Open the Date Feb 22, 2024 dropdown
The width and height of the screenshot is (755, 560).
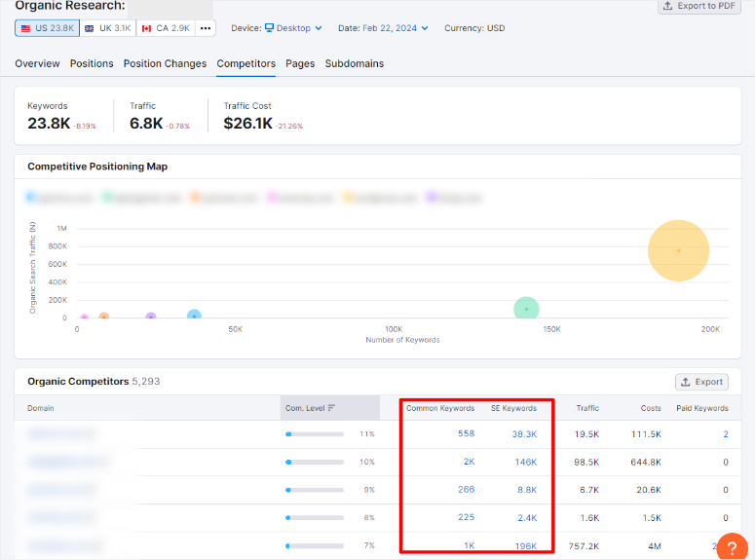point(395,28)
